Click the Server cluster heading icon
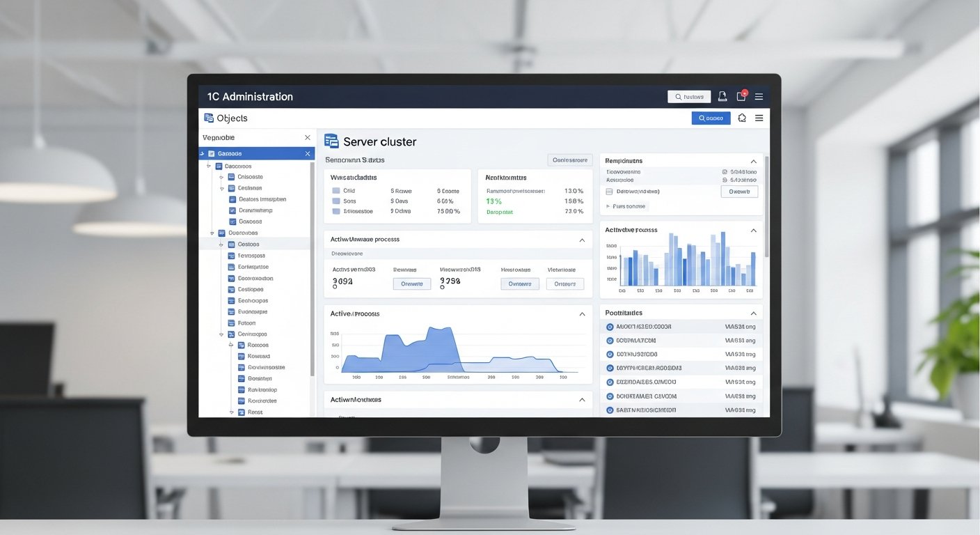This screenshot has width=980, height=535. click(x=331, y=141)
